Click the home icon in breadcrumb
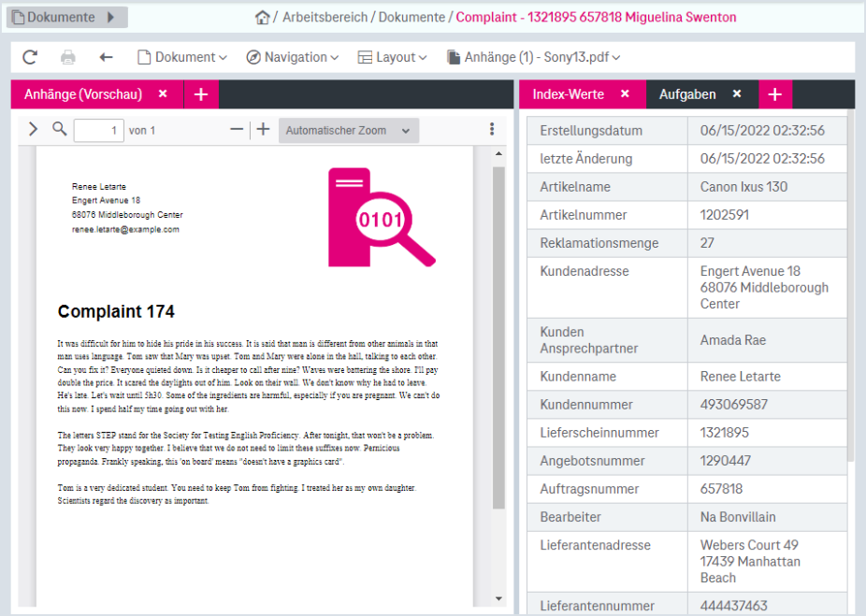The height and width of the screenshot is (616, 866). pos(263,18)
